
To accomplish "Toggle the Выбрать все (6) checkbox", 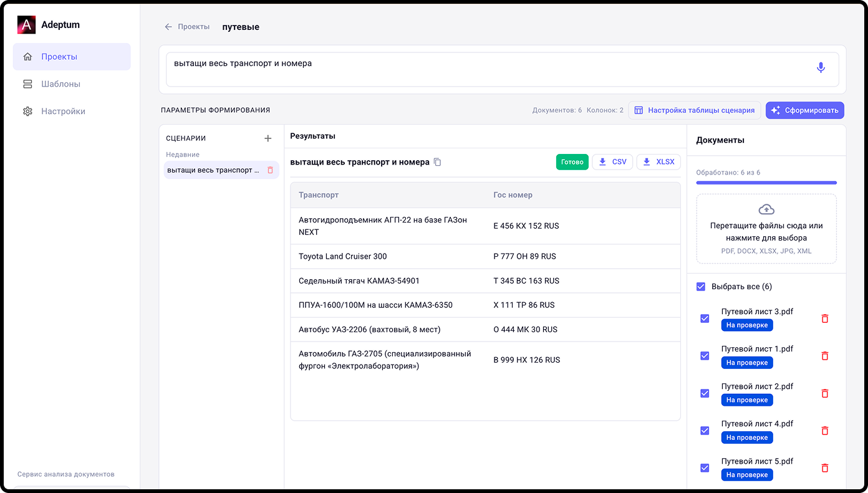I will pyautogui.click(x=702, y=287).
